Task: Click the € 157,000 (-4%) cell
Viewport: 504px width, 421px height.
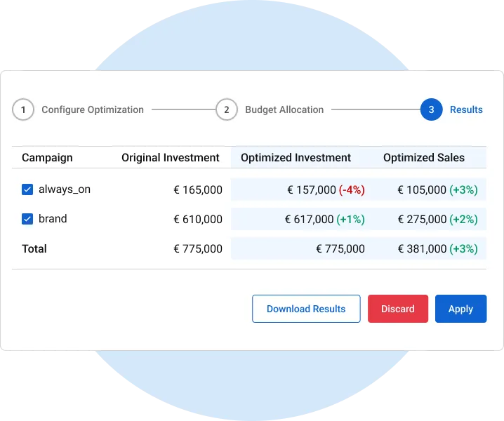Action: (x=326, y=190)
